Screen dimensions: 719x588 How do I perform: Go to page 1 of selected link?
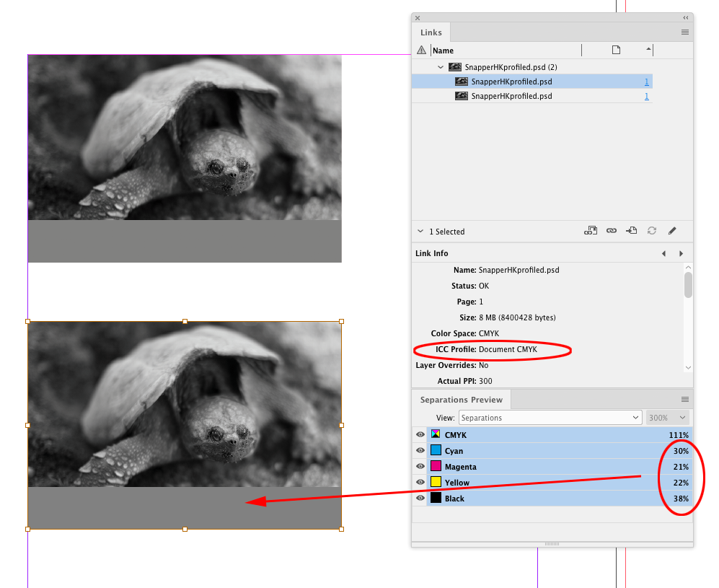[647, 82]
